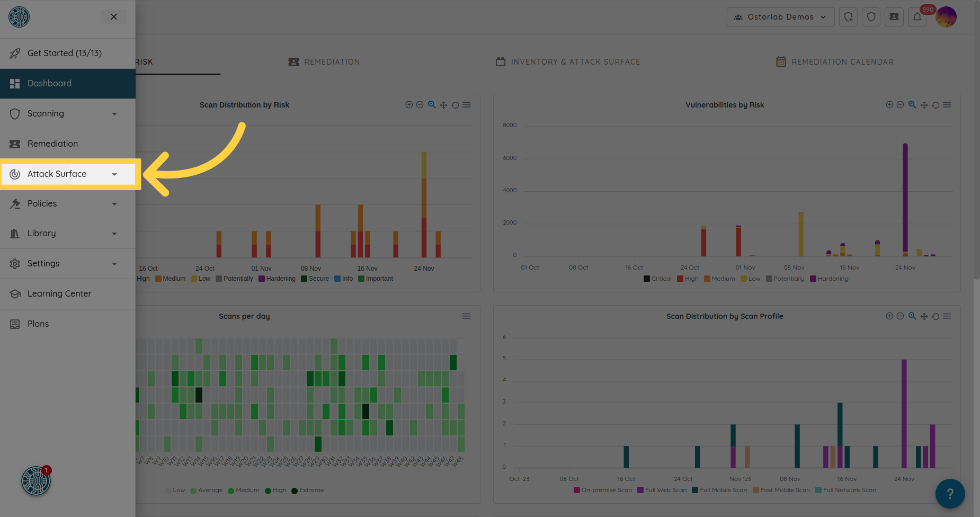This screenshot has height=517, width=980.
Task: Zoom out on Scan Distribution by Risk chart
Action: pyautogui.click(x=420, y=105)
